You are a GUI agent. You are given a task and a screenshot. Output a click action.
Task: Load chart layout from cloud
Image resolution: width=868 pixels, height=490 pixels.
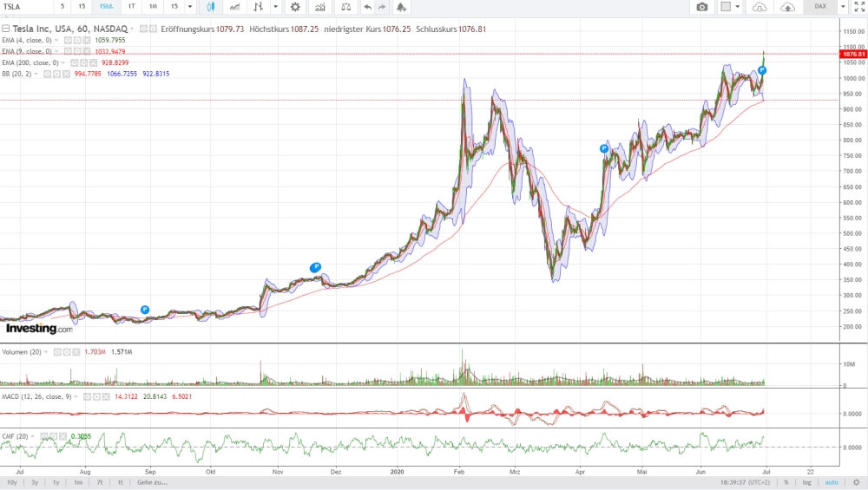(760, 7)
